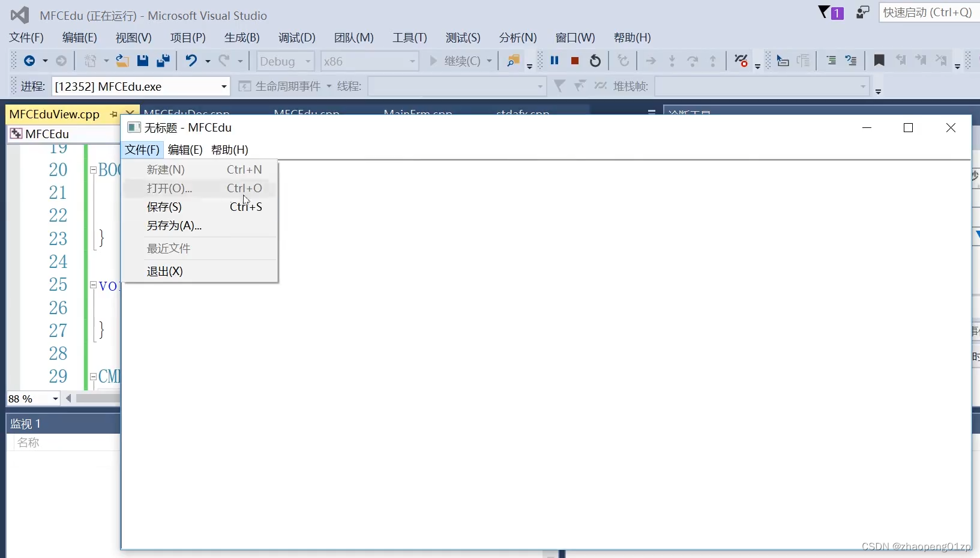The height and width of the screenshot is (558, 980).
Task: Click the Navigate Backward arrow icon
Action: pyautogui.click(x=29, y=61)
